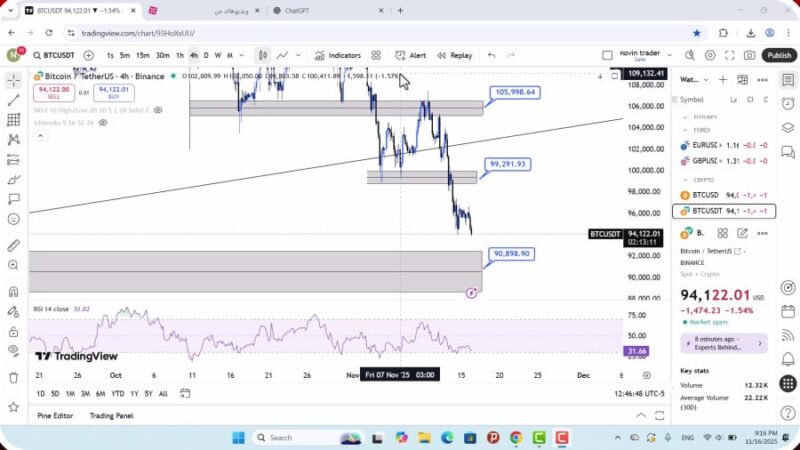
Task: Open the Pine Editor tab
Action: click(55, 416)
